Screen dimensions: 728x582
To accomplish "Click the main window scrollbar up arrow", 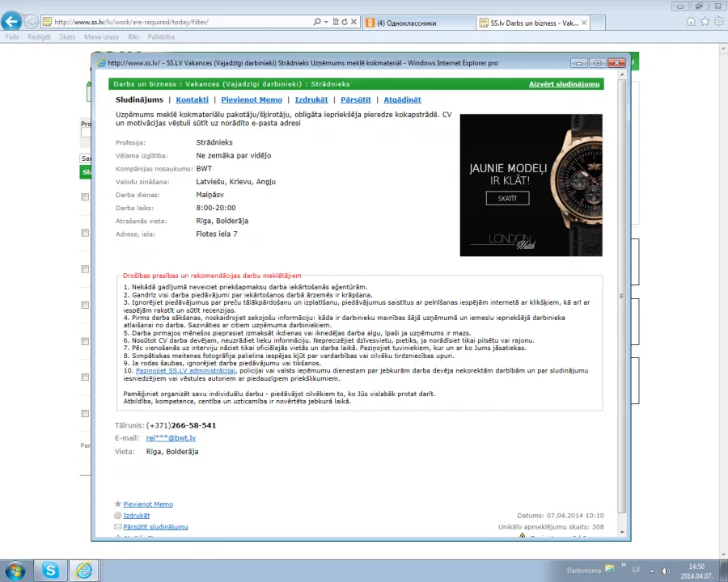I will pyautogui.click(x=723, y=48).
